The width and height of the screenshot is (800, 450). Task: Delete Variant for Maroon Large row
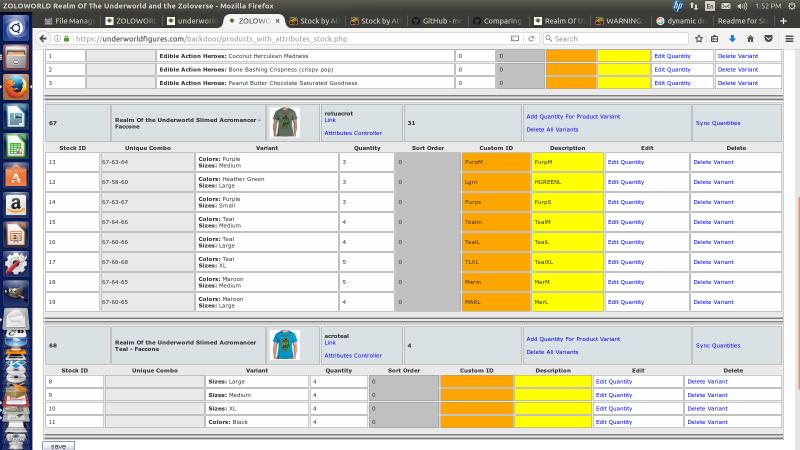(713, 302)
